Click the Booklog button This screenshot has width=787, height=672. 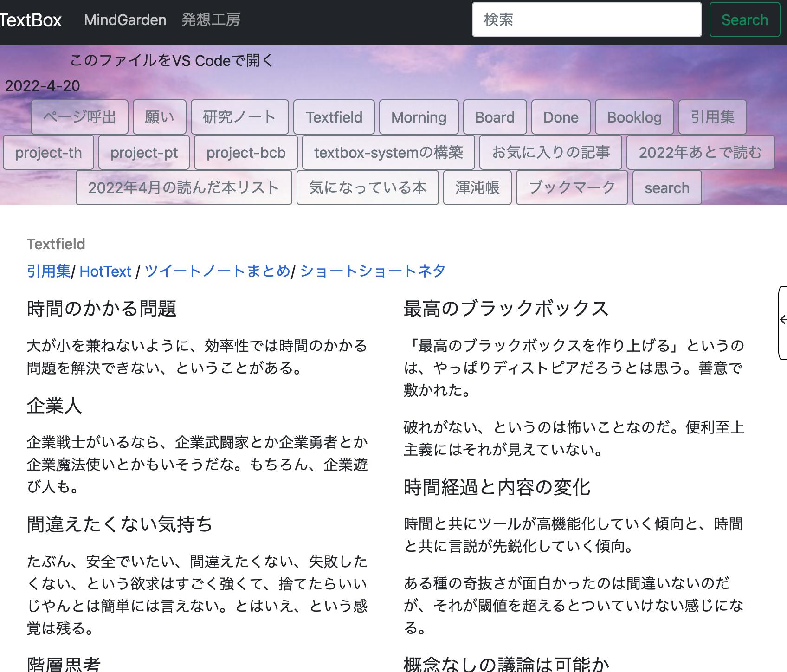point(634,117)
